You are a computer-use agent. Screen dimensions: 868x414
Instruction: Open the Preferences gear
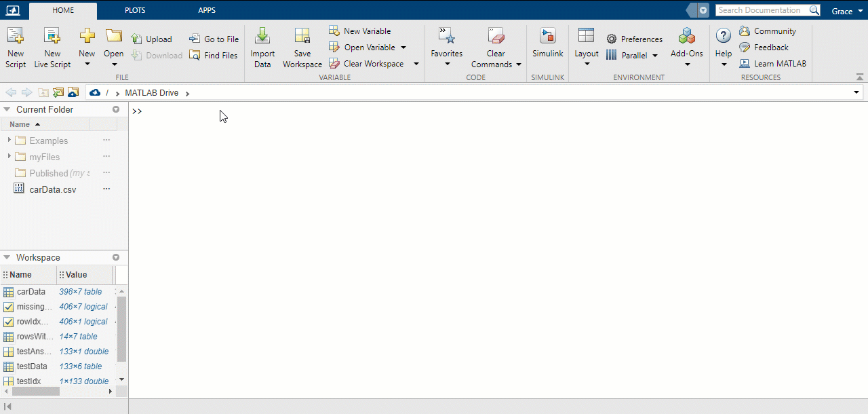(612, 39)
